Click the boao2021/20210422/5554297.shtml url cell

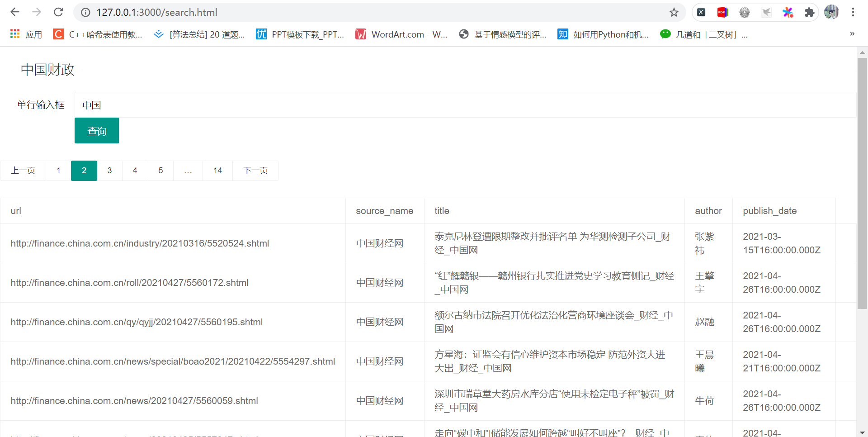[173, 361]
